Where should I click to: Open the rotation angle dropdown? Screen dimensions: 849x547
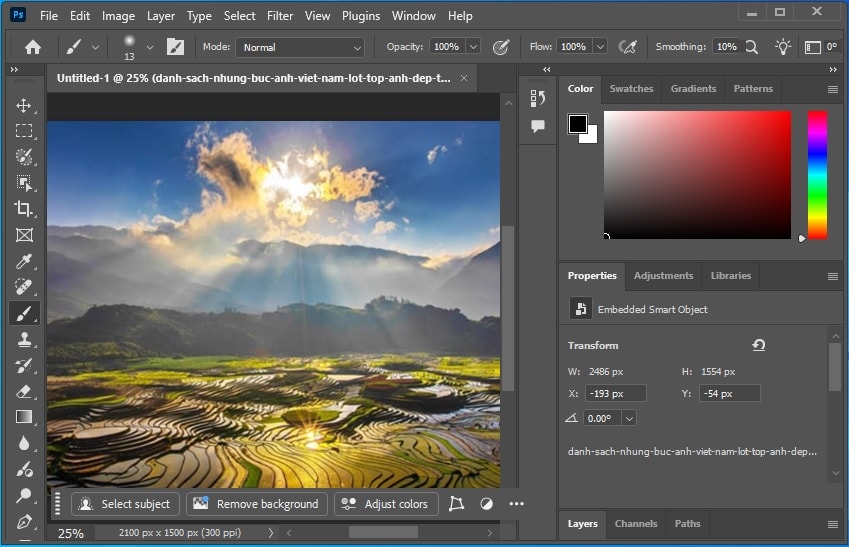click(629, 418)
